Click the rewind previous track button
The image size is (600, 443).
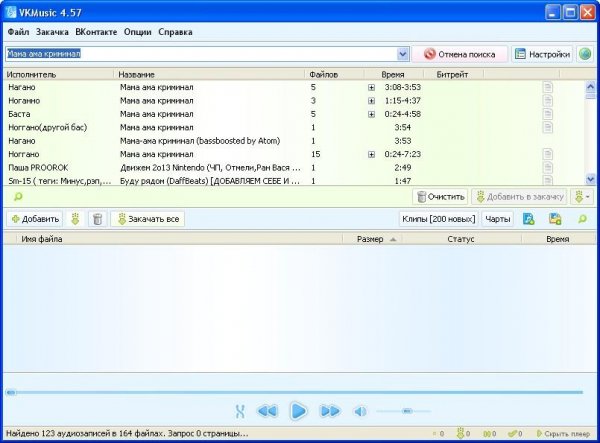click(267, 411)
